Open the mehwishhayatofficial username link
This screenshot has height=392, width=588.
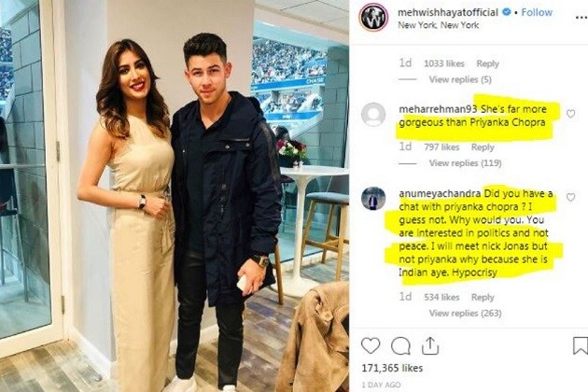click(448, 12)
